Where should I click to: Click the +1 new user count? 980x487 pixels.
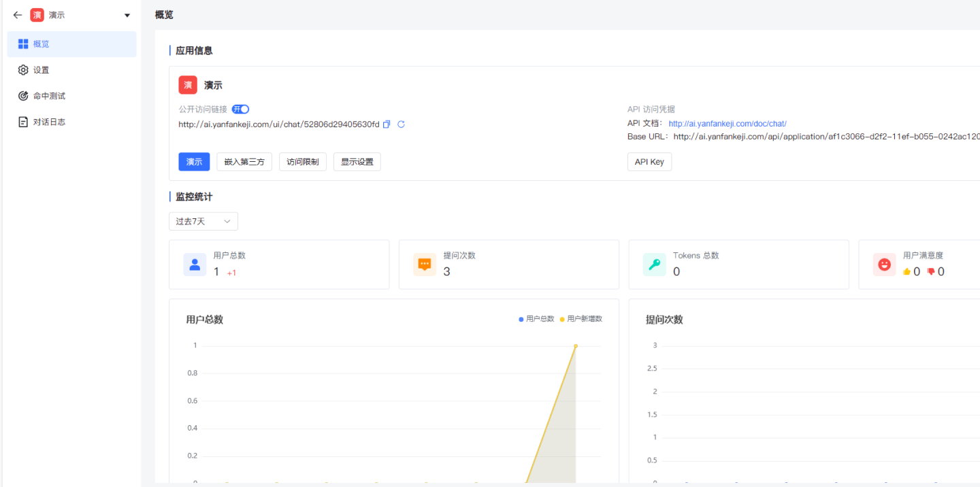tap(231, 273)
